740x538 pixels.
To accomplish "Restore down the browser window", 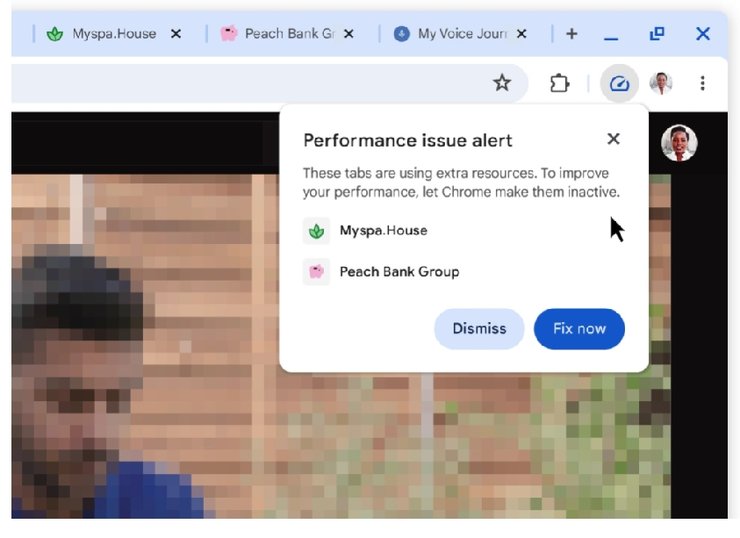I will [657, 34].
